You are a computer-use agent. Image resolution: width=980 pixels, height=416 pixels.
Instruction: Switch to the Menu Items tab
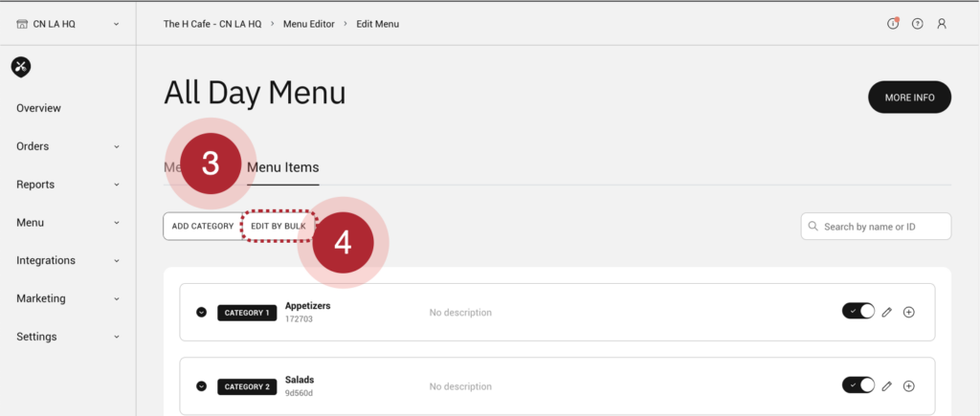click(282, 167)
